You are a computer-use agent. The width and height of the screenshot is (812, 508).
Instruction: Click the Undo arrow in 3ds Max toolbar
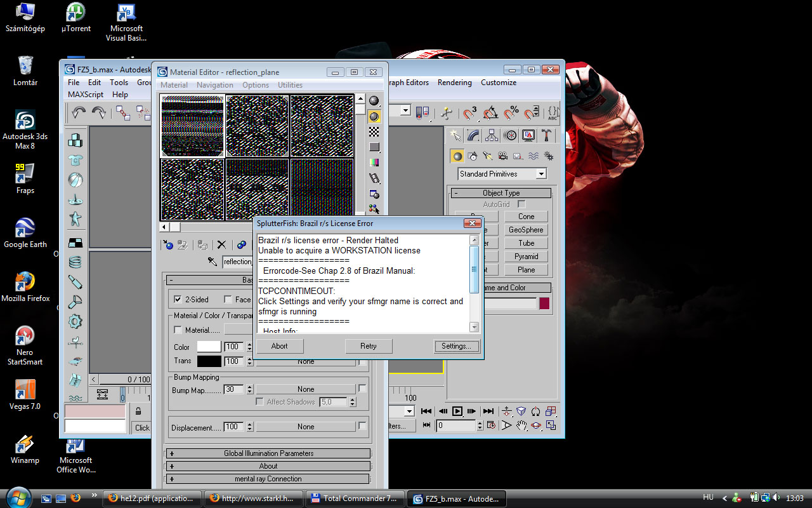[x=79, y=113]
